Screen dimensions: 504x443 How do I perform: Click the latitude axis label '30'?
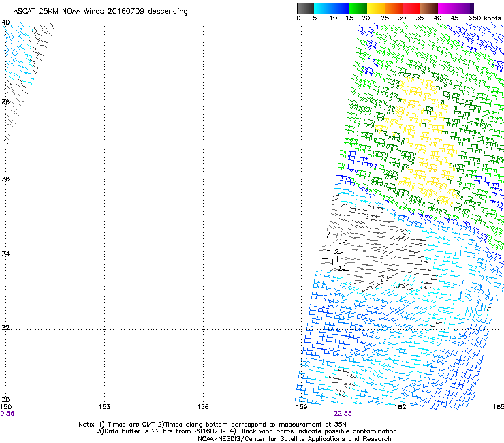pos(5,400)
